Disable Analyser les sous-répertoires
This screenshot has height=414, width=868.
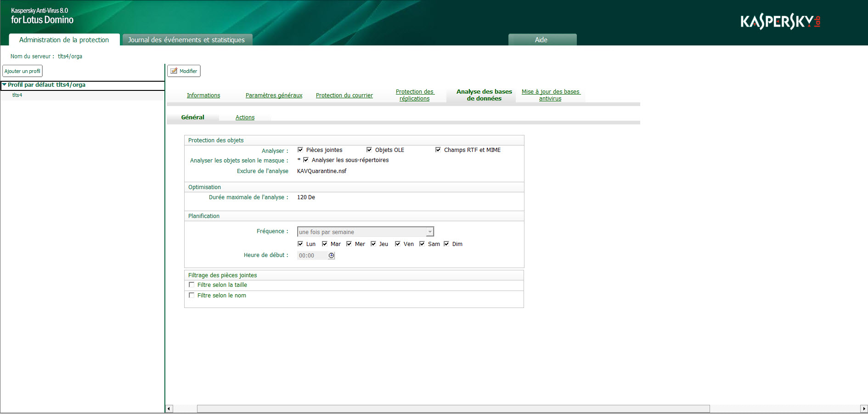point(306,160)
